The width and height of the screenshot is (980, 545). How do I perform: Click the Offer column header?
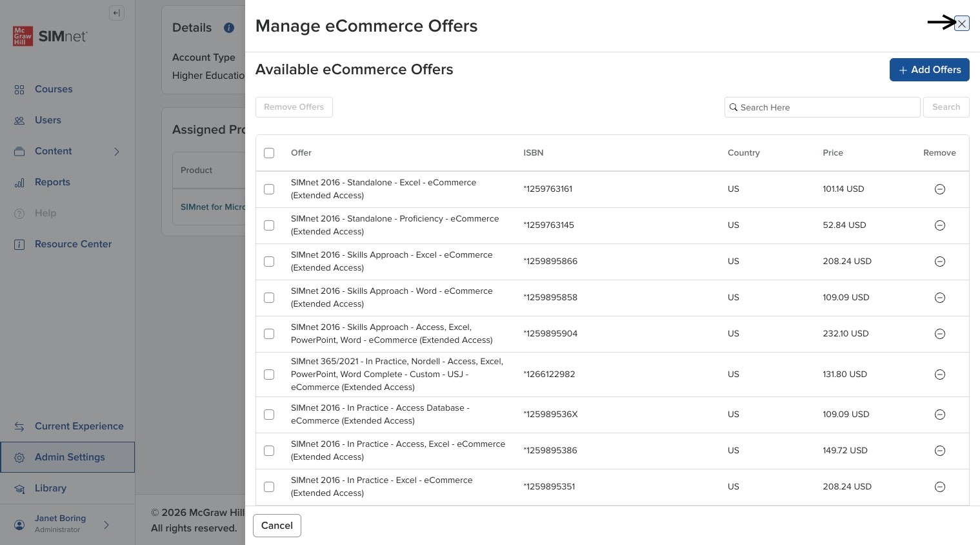(x=301, y=153)
